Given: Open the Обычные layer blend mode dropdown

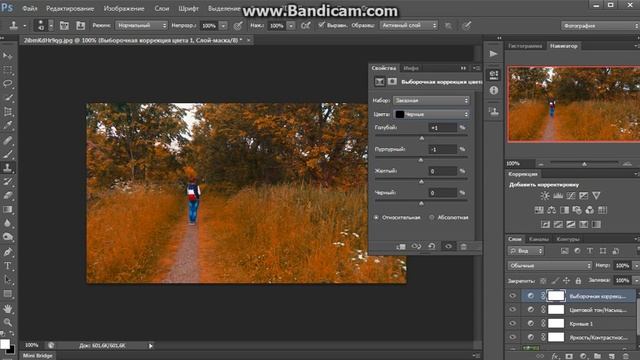Looking at the screenshot, I should click(550, 266).
